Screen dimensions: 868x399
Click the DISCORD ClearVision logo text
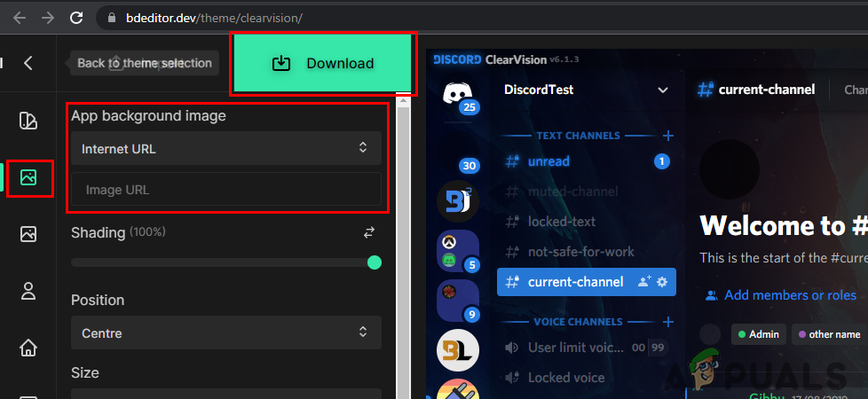coord(506,59)
